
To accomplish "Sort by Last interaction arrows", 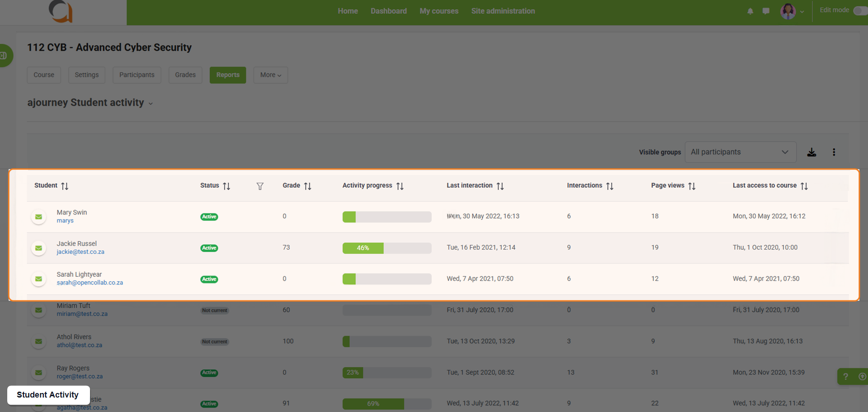I will point(500,186).
